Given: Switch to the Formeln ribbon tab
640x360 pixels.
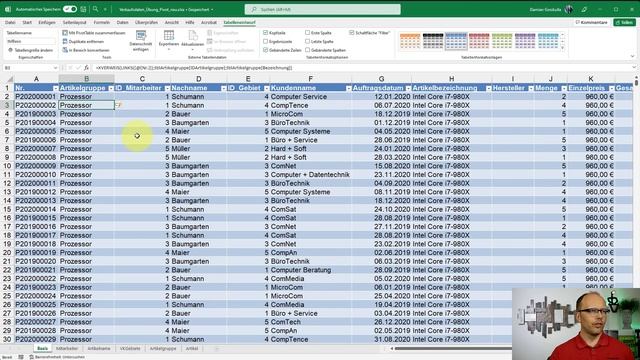Looking at the screenshot, I should [102, 22].
